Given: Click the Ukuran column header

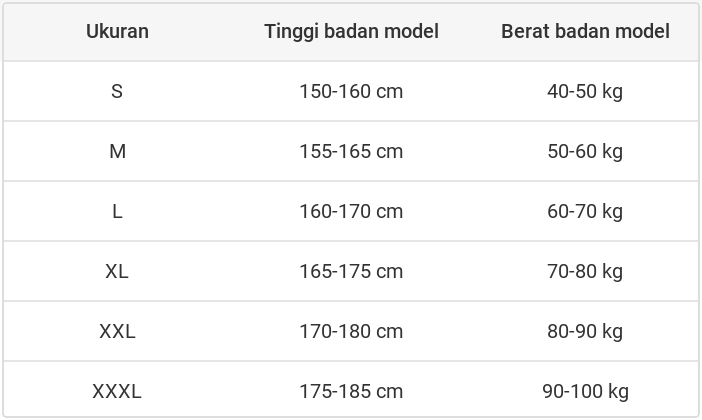Looking at the screenshot, I should [117, 31].
